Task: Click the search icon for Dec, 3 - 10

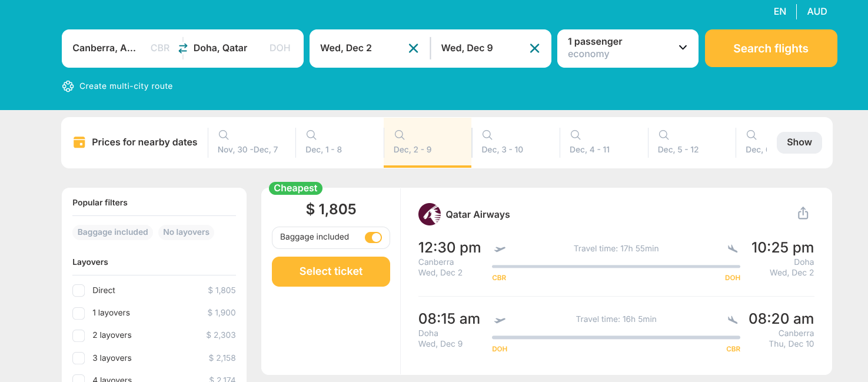Action: [x=487, y=135]
